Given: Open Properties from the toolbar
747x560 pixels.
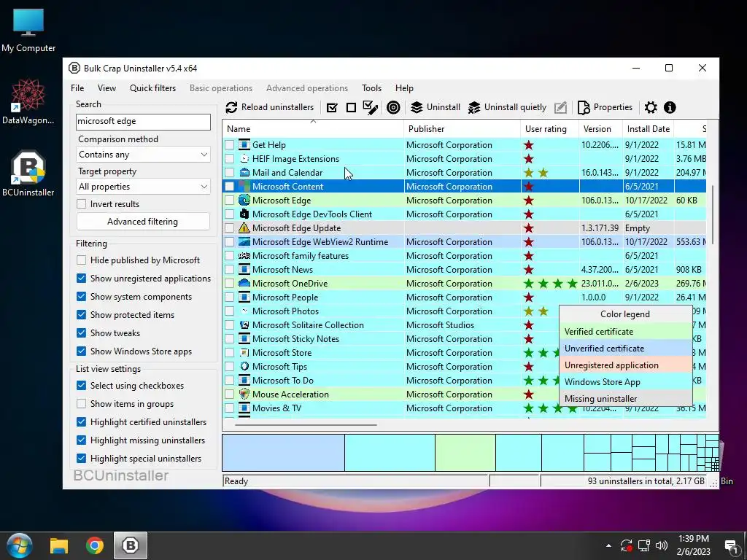Looking at the screenshot, I should tap(605, 108).
